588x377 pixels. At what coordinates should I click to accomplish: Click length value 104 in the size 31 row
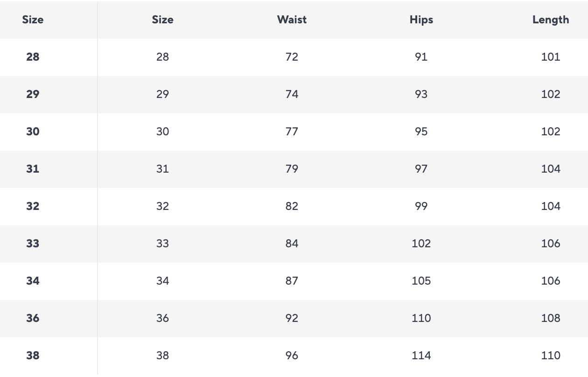[x=550, y=169]
